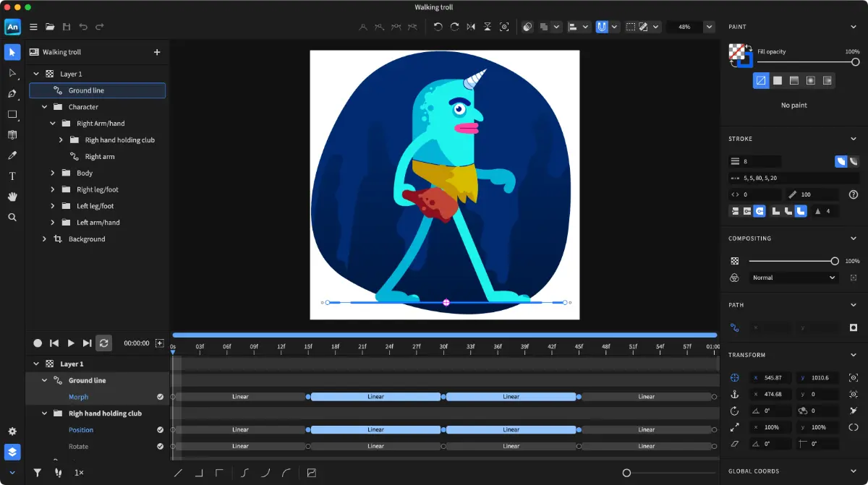This screenshot has width=868, height=485.
Task: Open settings gear in left sidebar
Action: point(12,432)
